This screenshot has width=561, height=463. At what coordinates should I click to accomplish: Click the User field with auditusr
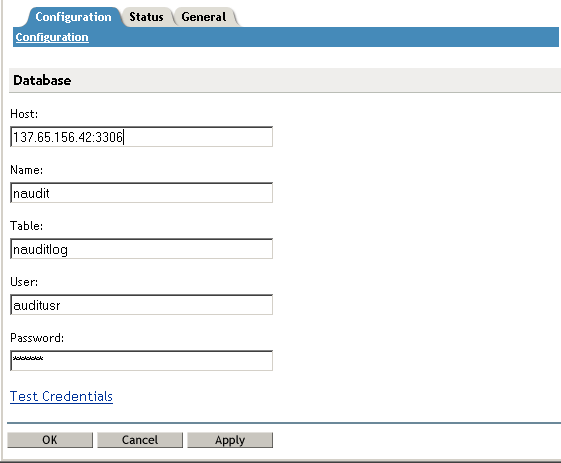pos(142,305)
